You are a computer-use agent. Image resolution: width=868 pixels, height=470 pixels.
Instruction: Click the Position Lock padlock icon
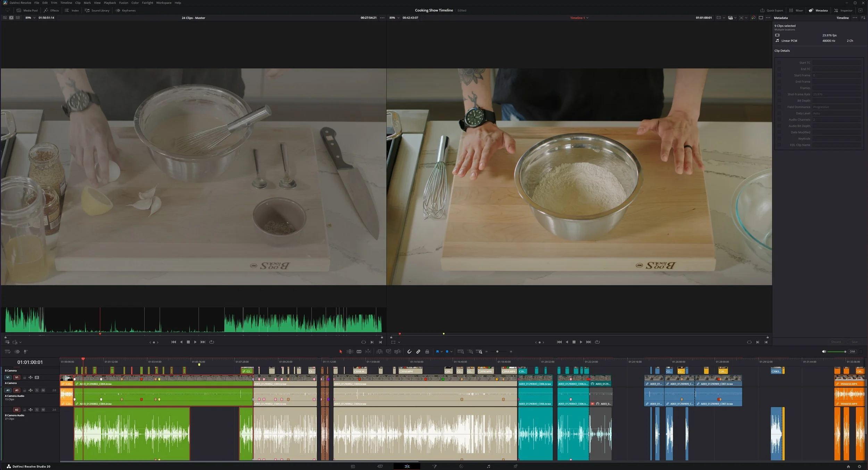pyautogui.click(x=427, y=351)
